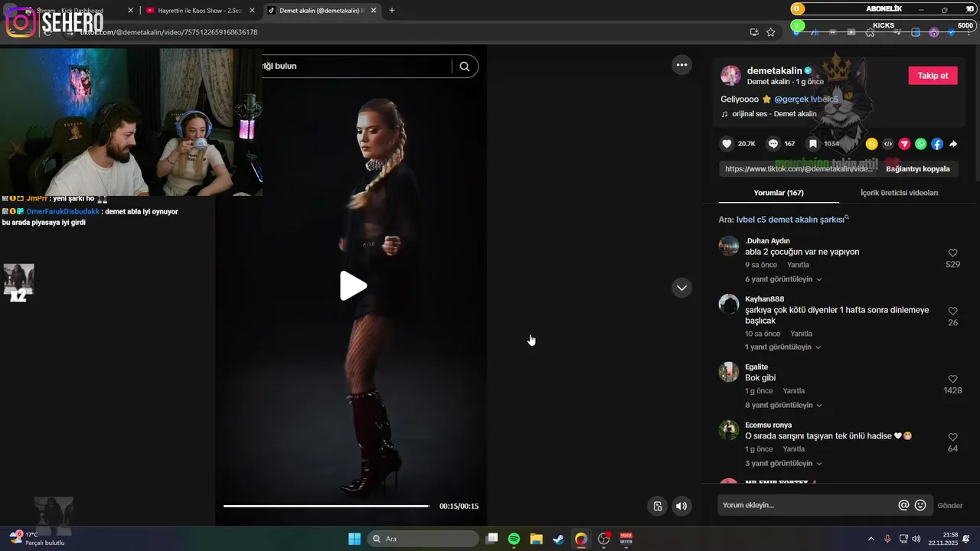
Task: Open the Hayrettin ile Kaos Show browser tab
Action: 200,11
